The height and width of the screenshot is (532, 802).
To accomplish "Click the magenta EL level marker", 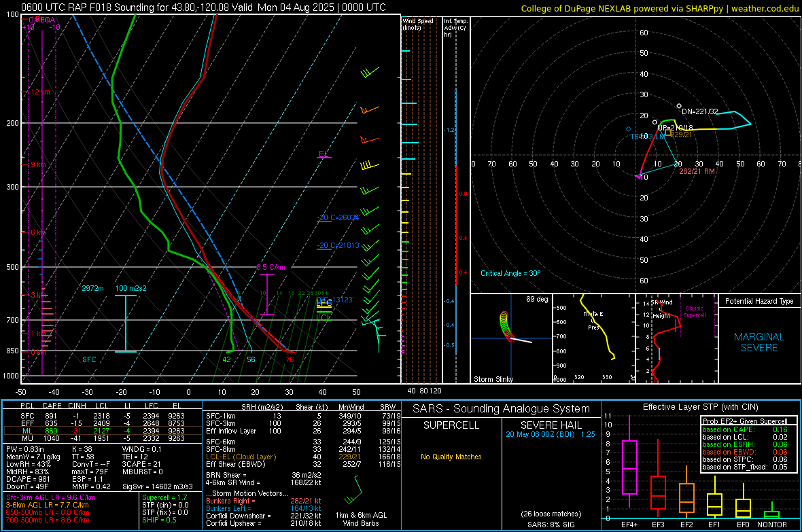I will 324,154.
